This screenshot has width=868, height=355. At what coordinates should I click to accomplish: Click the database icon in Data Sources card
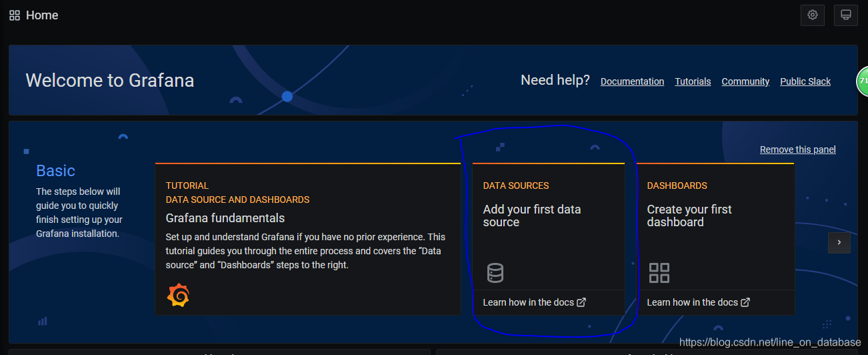tap(495, 273)
